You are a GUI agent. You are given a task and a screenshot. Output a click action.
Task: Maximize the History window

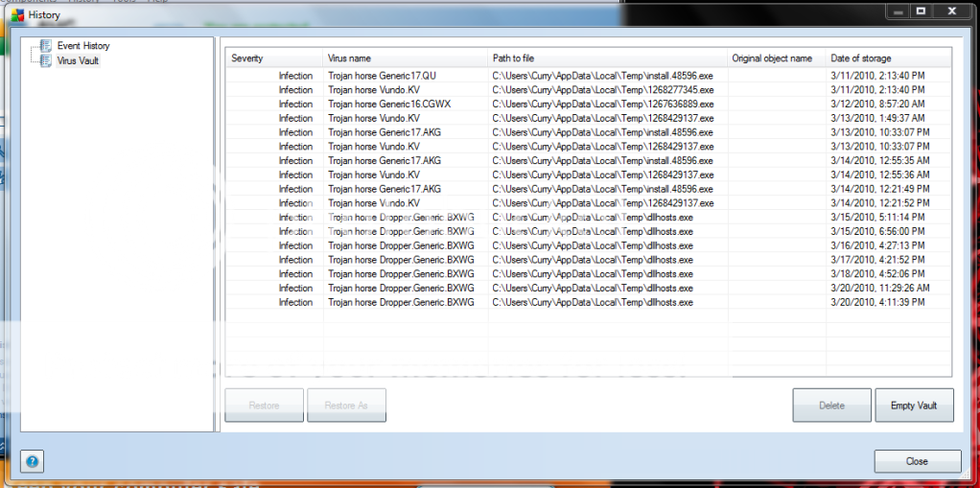(921, 12)
